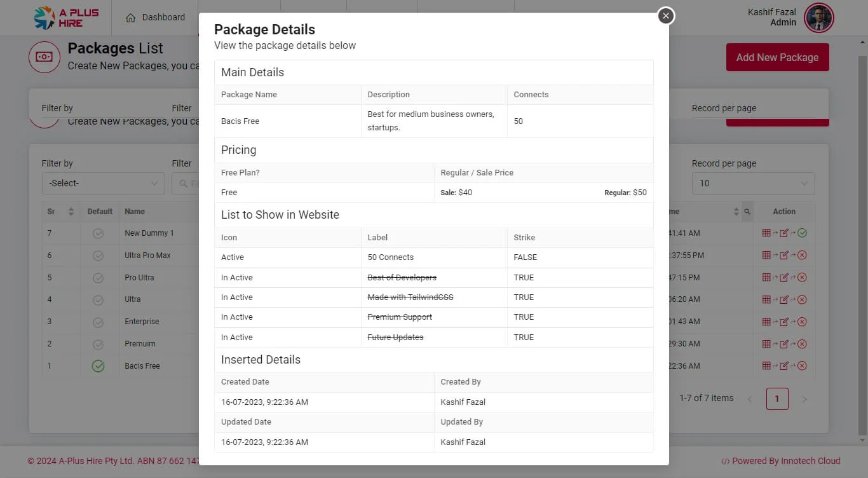
Task: Open details grid icon for New Dummy 1
Action: click(766, 233)
